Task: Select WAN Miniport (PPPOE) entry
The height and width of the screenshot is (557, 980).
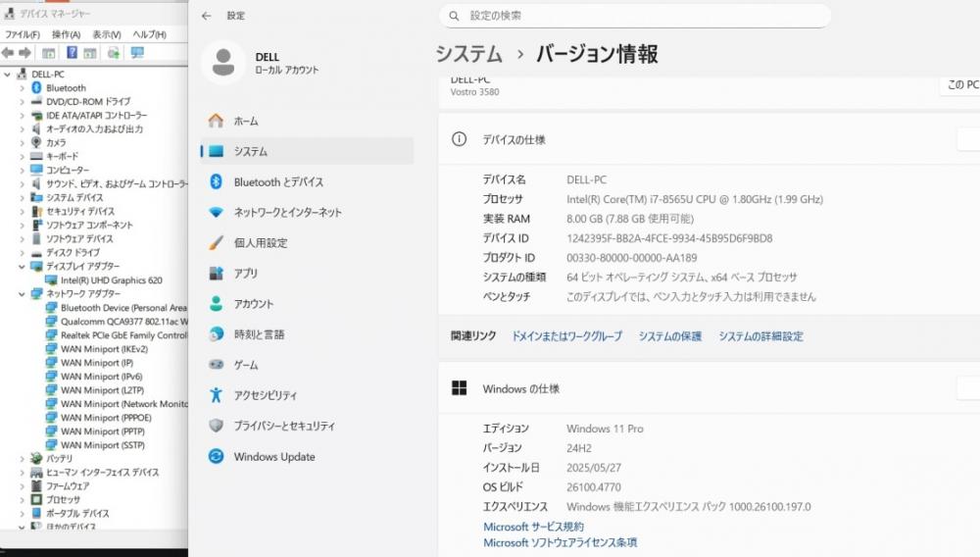Action: coord(106,418)
